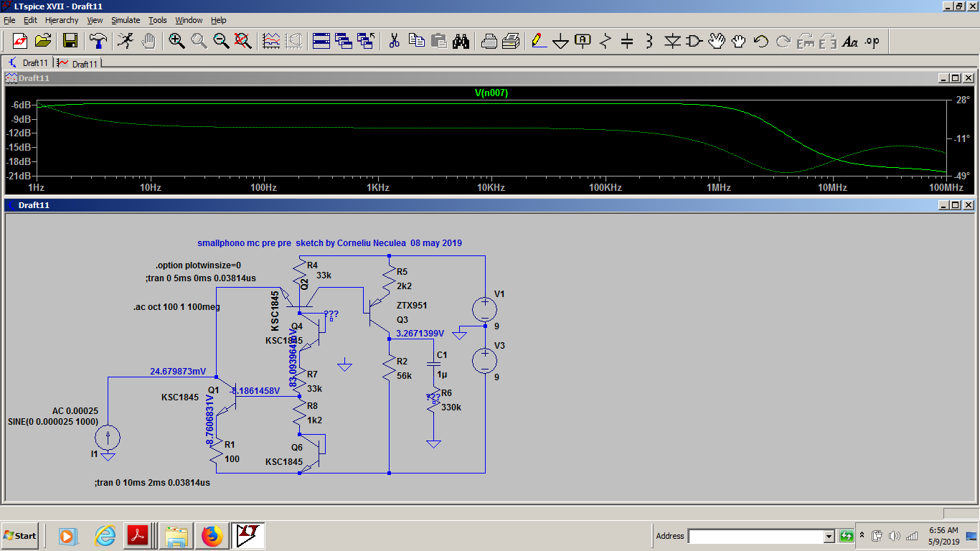
Task: Place an inductor from the toolbar
Action: pos(650,41)
